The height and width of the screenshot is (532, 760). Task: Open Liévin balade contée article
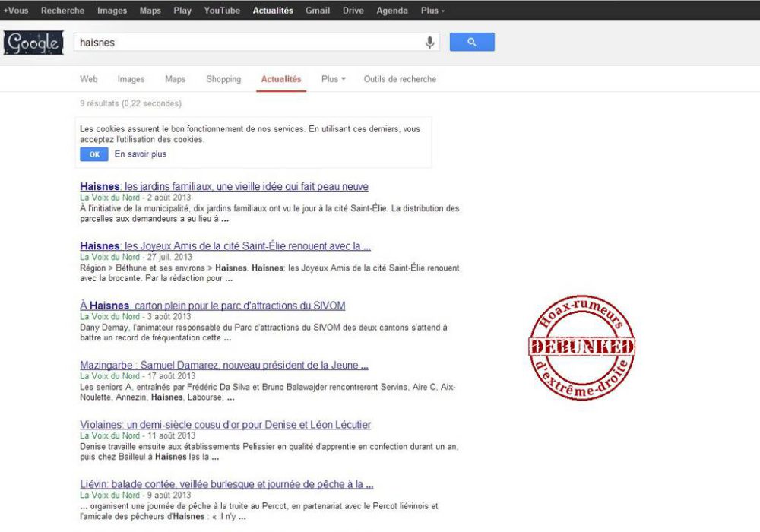[x=226, y=484]
